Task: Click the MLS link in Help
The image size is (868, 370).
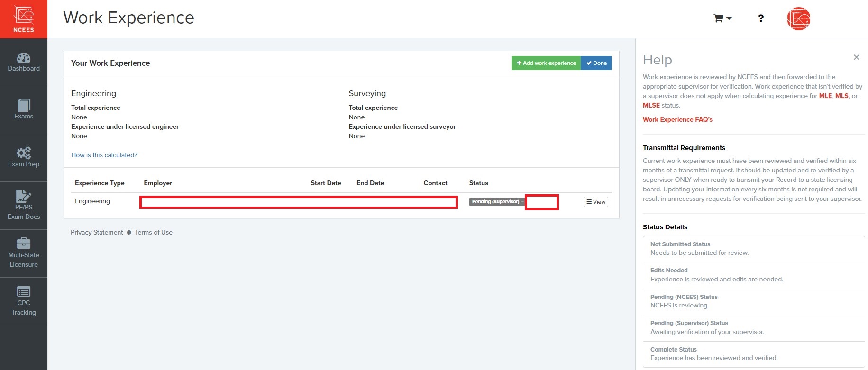Action: click(x=842, y=96)
